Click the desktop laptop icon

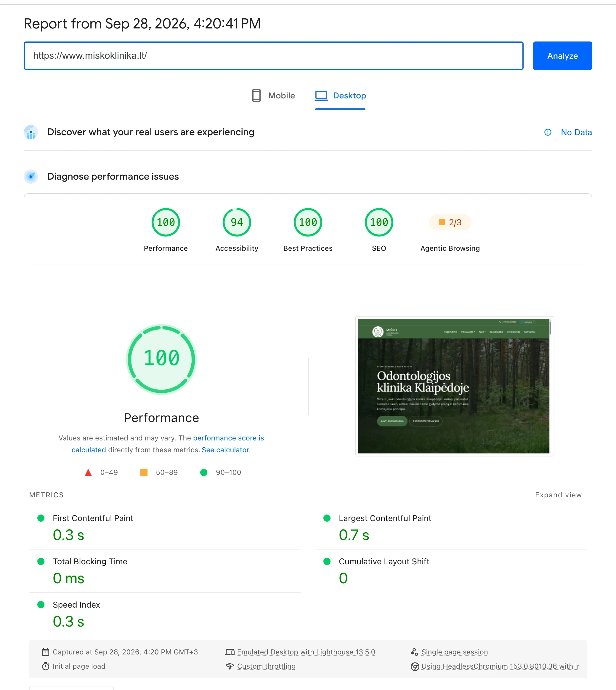[321, 95]
